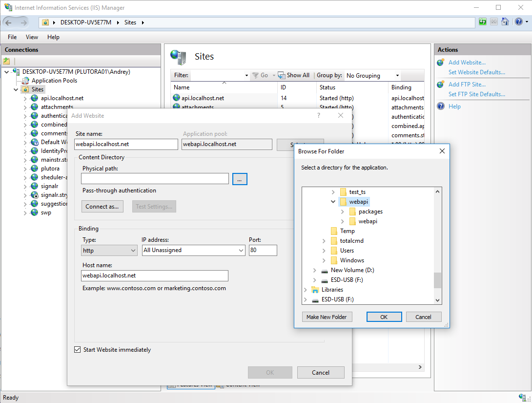The width and height of the screenshot is (532, 403).
Task: Collapse the DESKTOP-UV5E77M server node
Action: pos(6,72)
